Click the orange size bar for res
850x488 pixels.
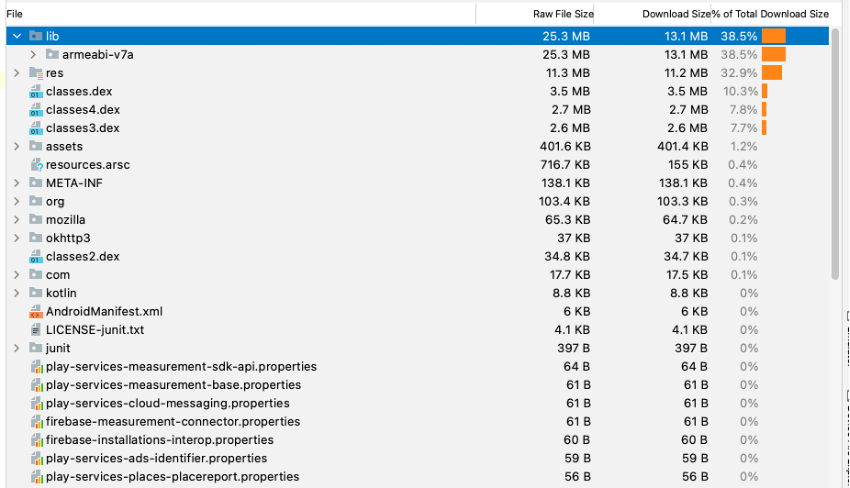772,73
